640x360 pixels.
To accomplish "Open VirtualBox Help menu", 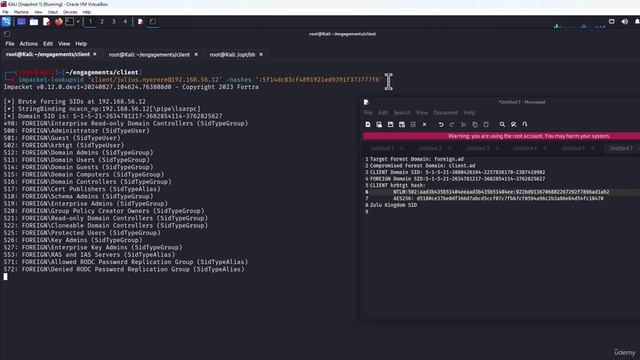I will point(87,12).
